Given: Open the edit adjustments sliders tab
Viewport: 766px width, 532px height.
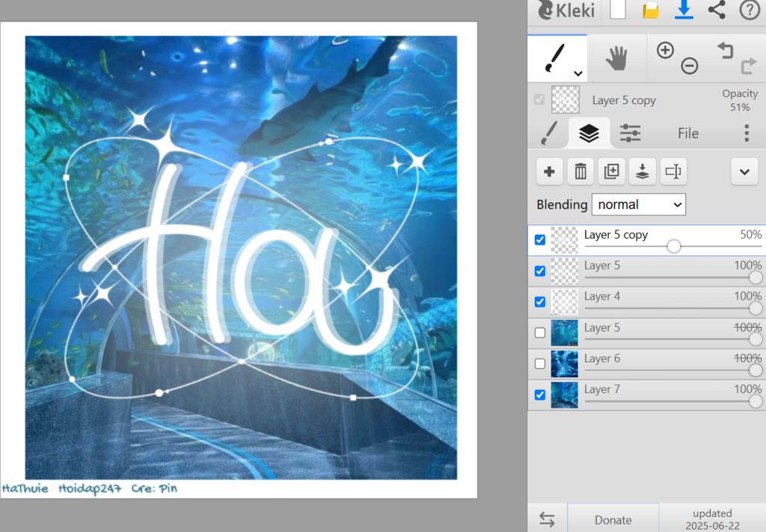Looking at the screenshot, I should tap(630, 133).
